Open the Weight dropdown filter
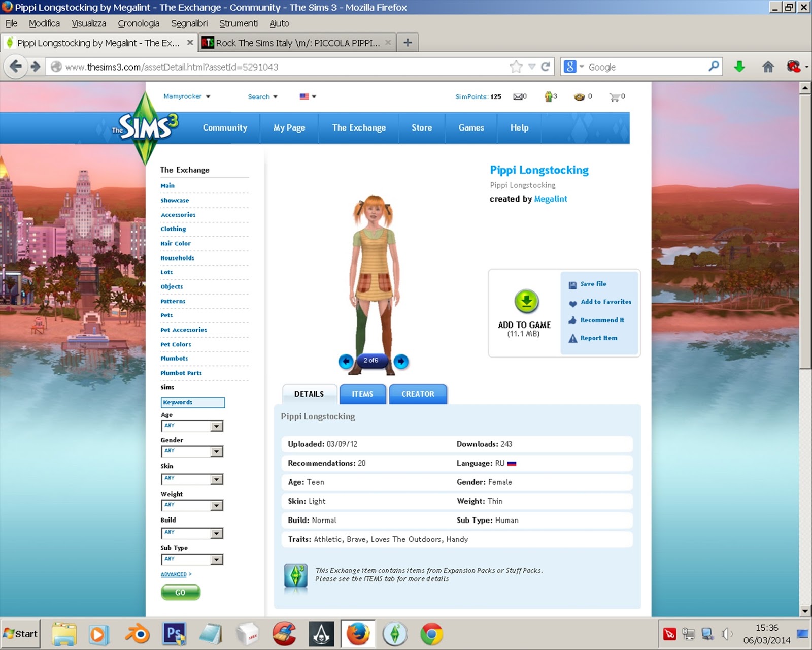 (192, 505)
